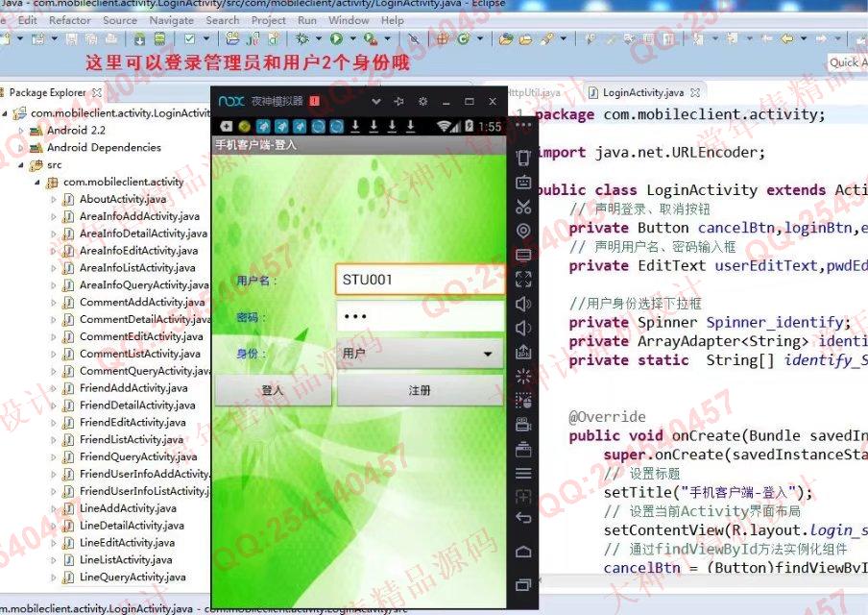Screen dimensions: 868x615
Task: Click the Quick Access search box
Action: pos(848,62)
